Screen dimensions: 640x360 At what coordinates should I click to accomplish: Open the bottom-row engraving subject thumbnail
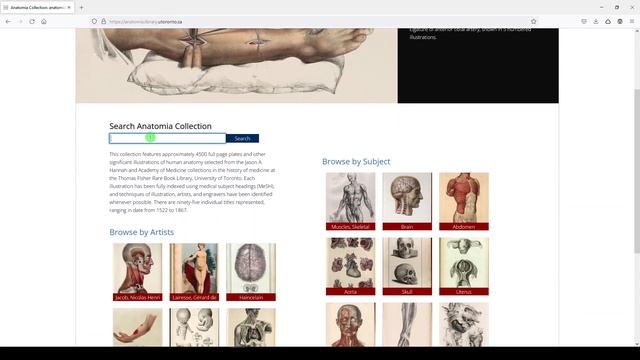[464, 324]
